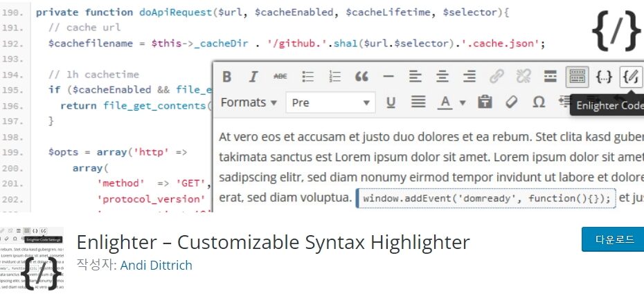Click the plugin title Enlighter – Customizable Syntax Highlighter
The height and width of the screenshot is (305, 644).
(273, 242)
